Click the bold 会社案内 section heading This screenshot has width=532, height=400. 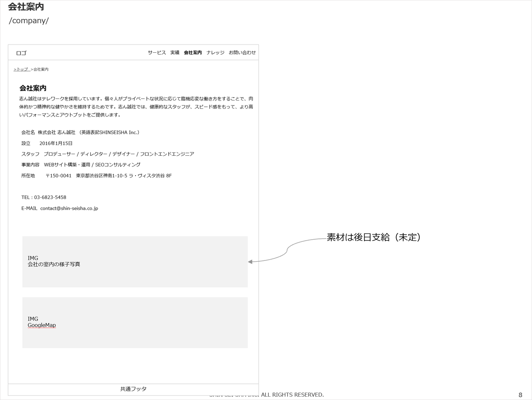(x=33, y=88)
